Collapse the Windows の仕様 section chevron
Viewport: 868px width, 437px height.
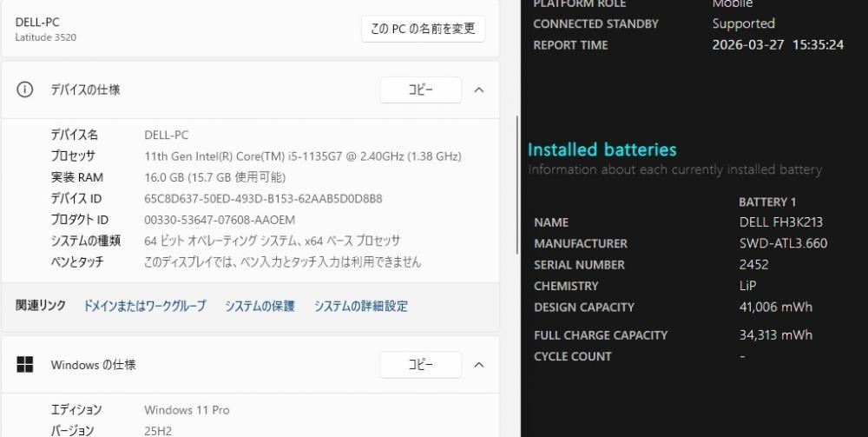479,364
